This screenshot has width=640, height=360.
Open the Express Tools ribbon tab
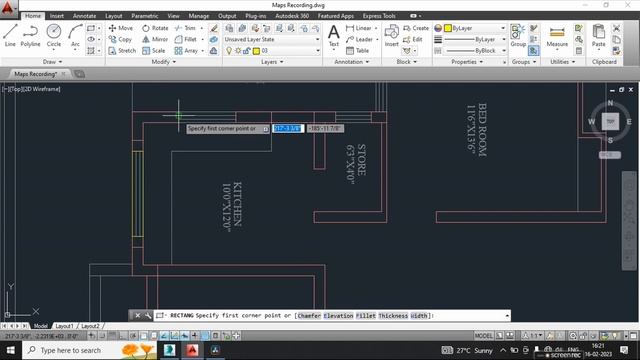tap(379, 16)
